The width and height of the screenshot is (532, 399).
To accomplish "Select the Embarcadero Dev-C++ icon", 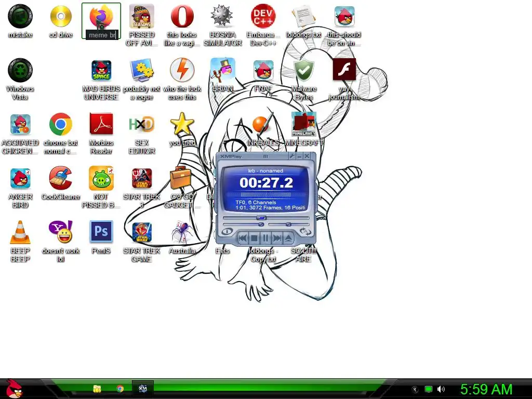I will pyautogui.click(x=263, y=16).
